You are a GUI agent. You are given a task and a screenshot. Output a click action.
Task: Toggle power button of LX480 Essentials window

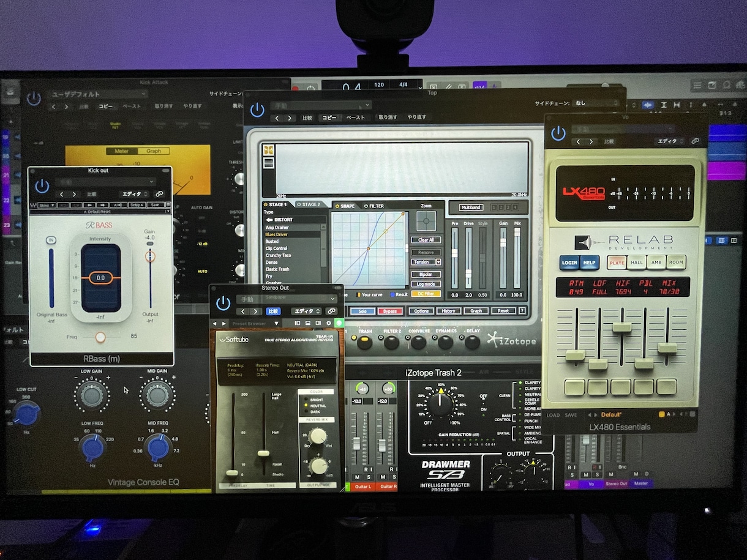[x=558, y=133]
